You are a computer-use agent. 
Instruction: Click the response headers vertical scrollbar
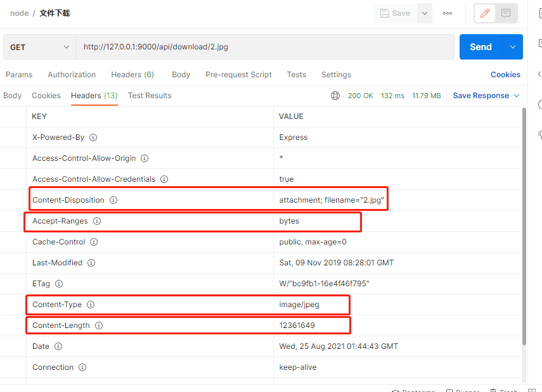pos(524,226)
